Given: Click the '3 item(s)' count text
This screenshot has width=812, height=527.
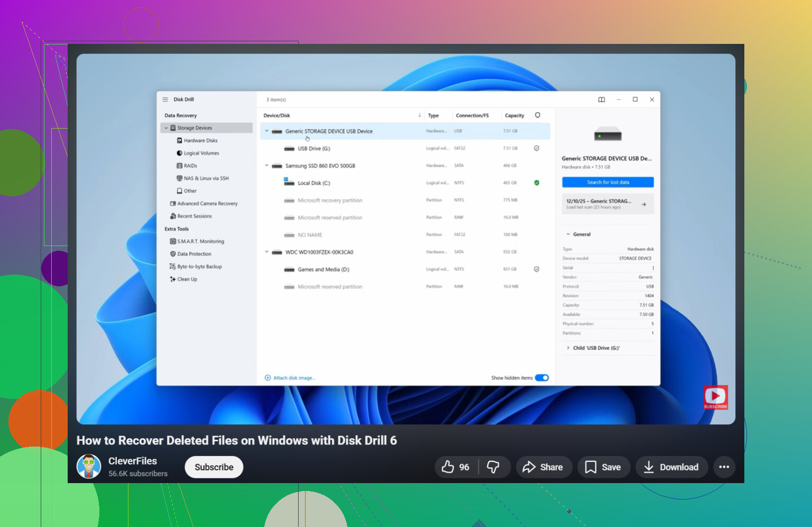Looking at the screenshot, I should [276, 99].
